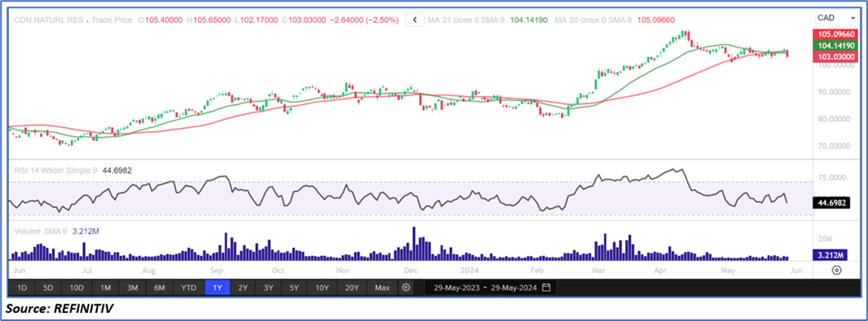Select the 1D time range
The image size is (868, 321).
click(22, 288)
